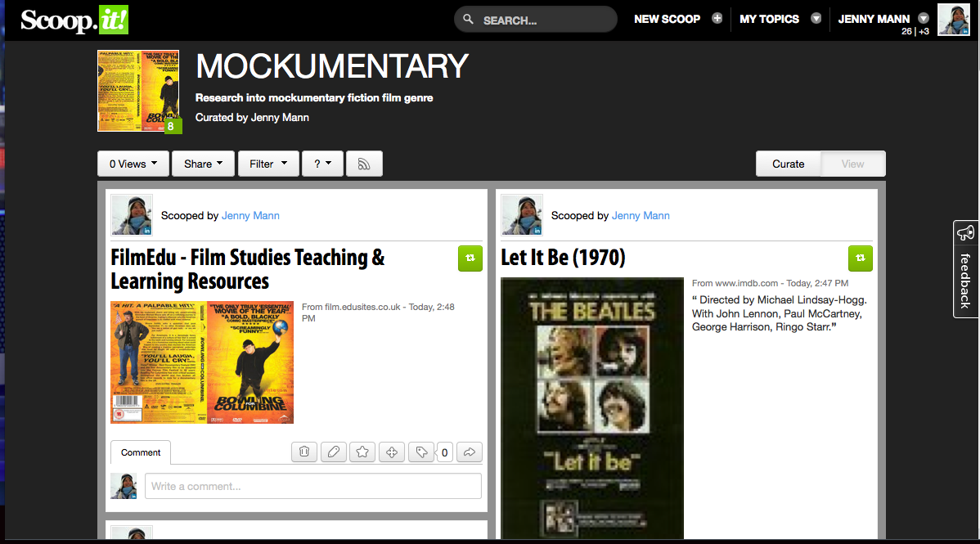Image resolution: width=980 pixels, height=544 pixels.
Task: Open the Share dropdown
Action: (203, 164)
